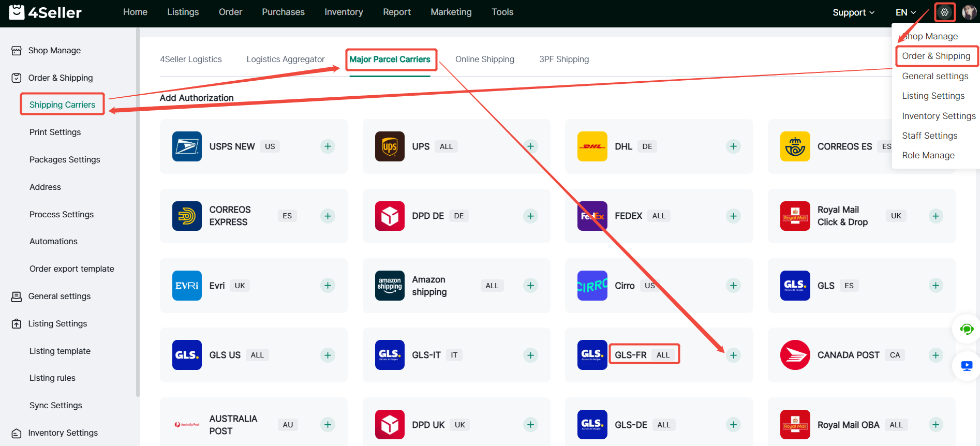Open Sync Settings in sidebar
980x446 pixels.
click(x=56, y=405)
